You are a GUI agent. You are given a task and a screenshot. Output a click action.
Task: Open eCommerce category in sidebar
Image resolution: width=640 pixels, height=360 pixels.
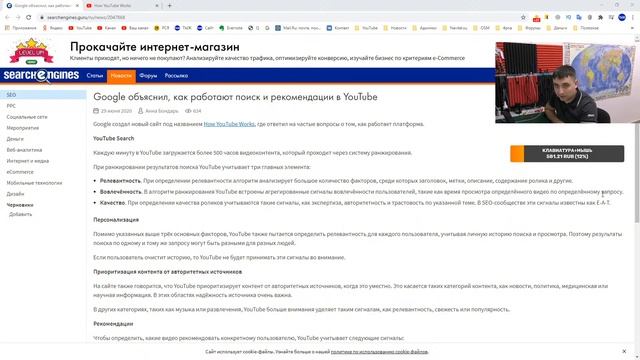pyautogui.click(x=20, y=172)
